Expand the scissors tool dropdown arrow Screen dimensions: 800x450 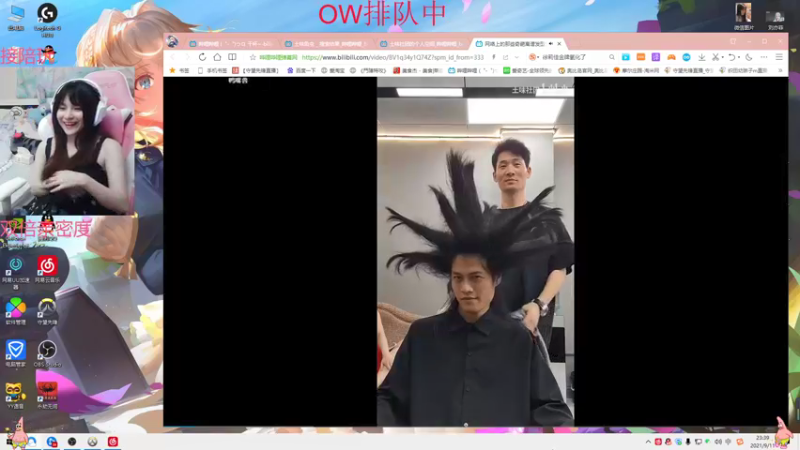click(x=722, y=58)
